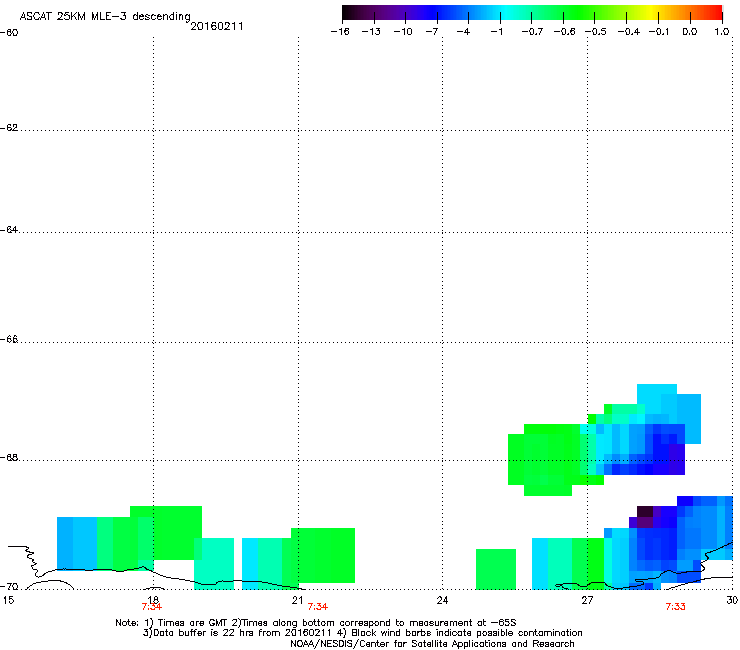Click the note line starting 'Note: 1) Times are GMT'
This screenshot has width=740, height=650.
[x=316, y=623]
